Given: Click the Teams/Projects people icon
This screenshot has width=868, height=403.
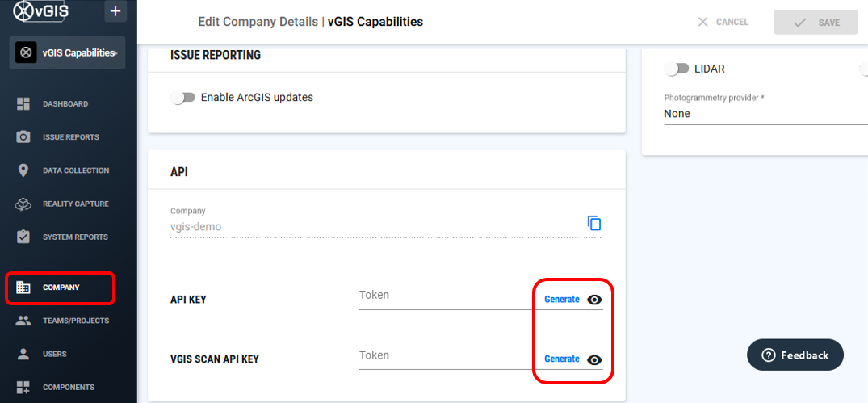Looking at the screenshot, I should click(x=23, y=321).
